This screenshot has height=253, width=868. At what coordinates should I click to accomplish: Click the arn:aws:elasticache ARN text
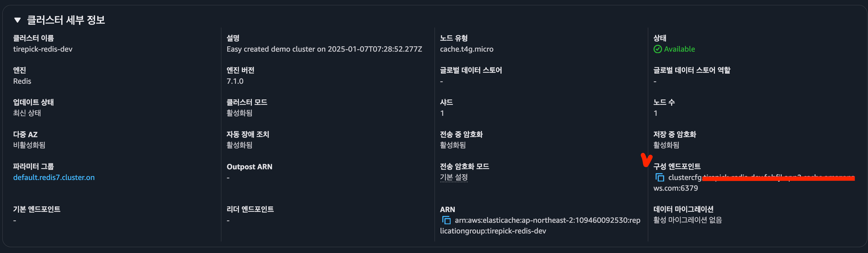tap(548, 220)
